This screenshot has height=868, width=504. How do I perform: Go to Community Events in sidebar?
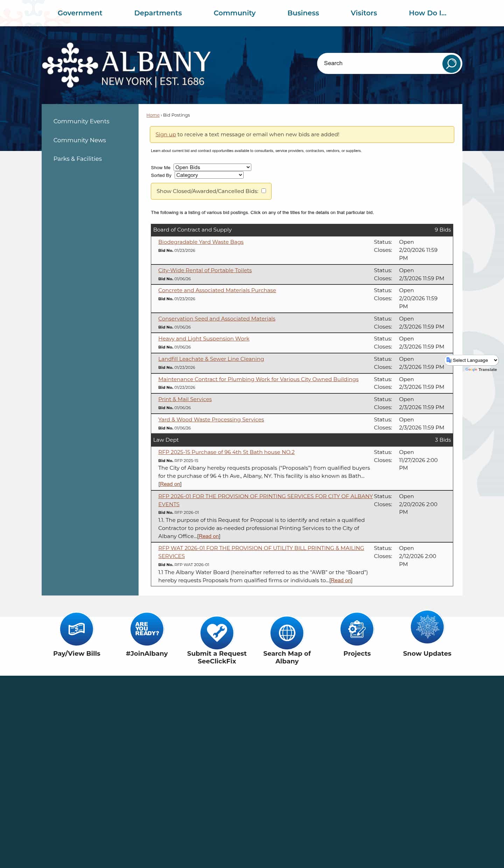[81, 121]
